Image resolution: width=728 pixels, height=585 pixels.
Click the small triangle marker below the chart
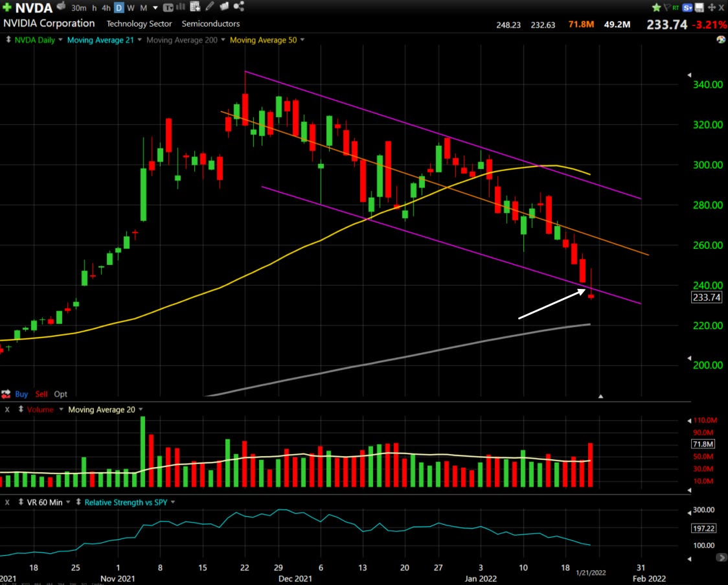[600, 396]
